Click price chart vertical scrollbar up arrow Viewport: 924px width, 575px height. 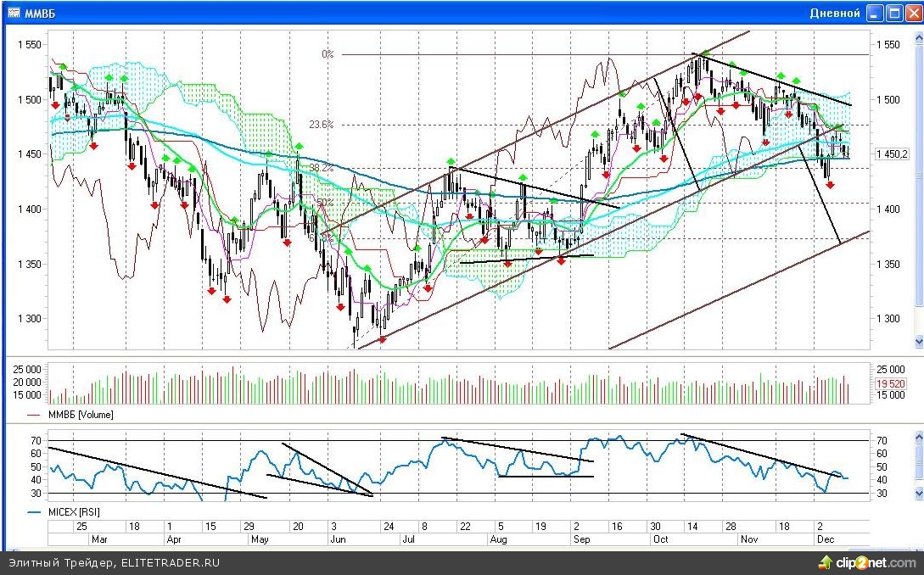919,38
